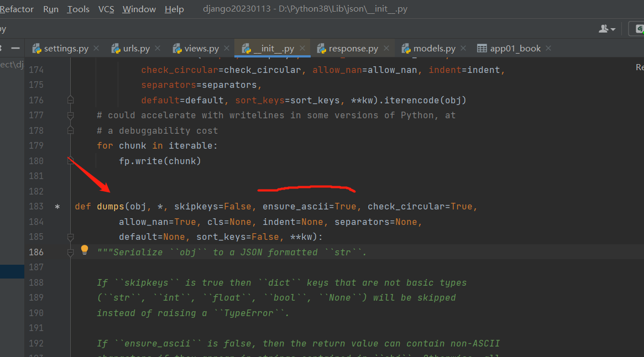Toggle the fold marker on line 176
The width and height of the screenshot is (644, 357).
71,100
